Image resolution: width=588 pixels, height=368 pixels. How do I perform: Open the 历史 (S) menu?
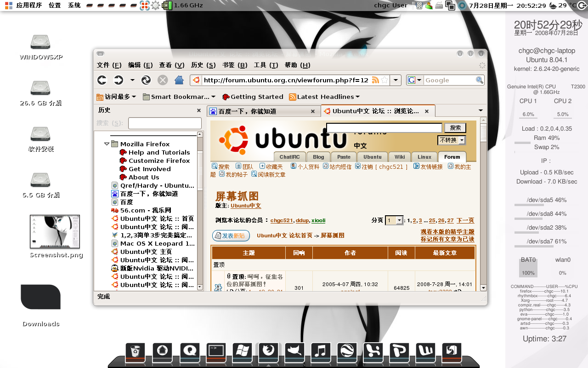[x=203, y=65]
